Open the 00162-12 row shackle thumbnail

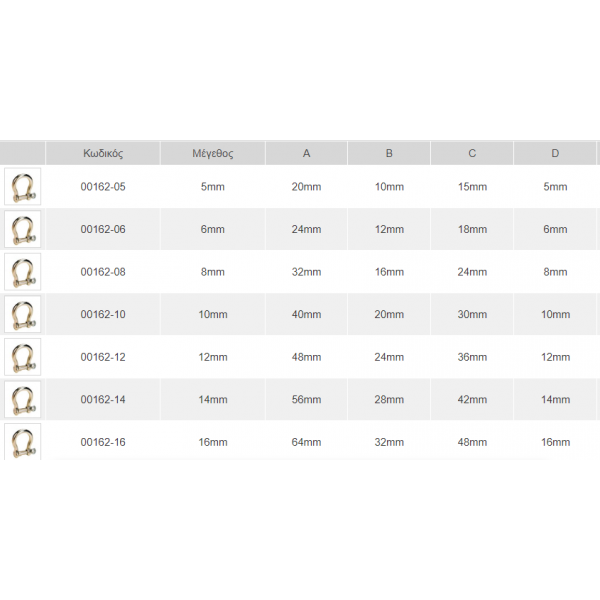[x=22, y=357]
